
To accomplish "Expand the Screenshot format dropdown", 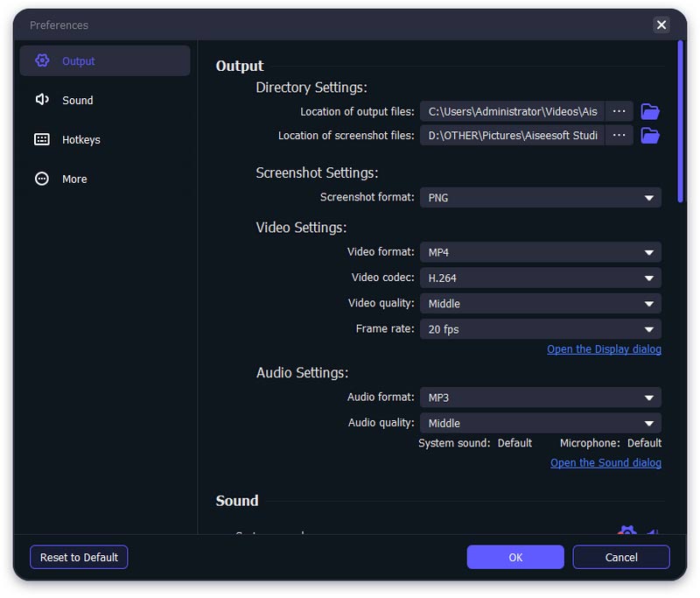I will 540,197.
